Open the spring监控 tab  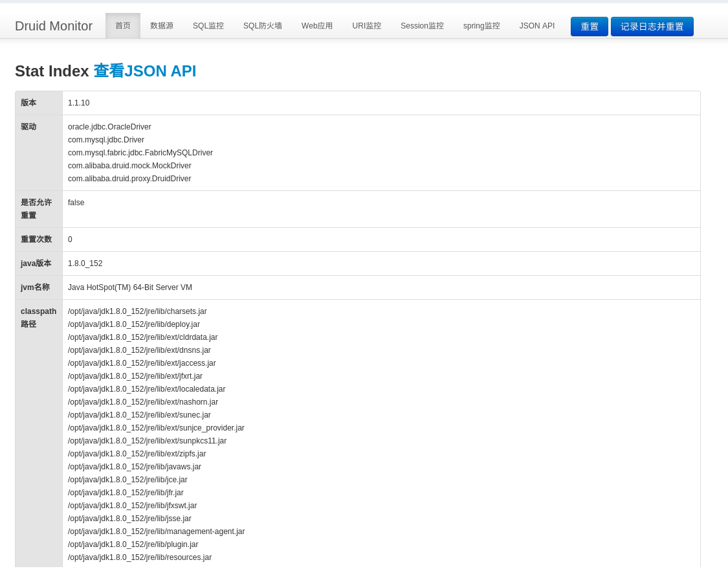(481, 26)
